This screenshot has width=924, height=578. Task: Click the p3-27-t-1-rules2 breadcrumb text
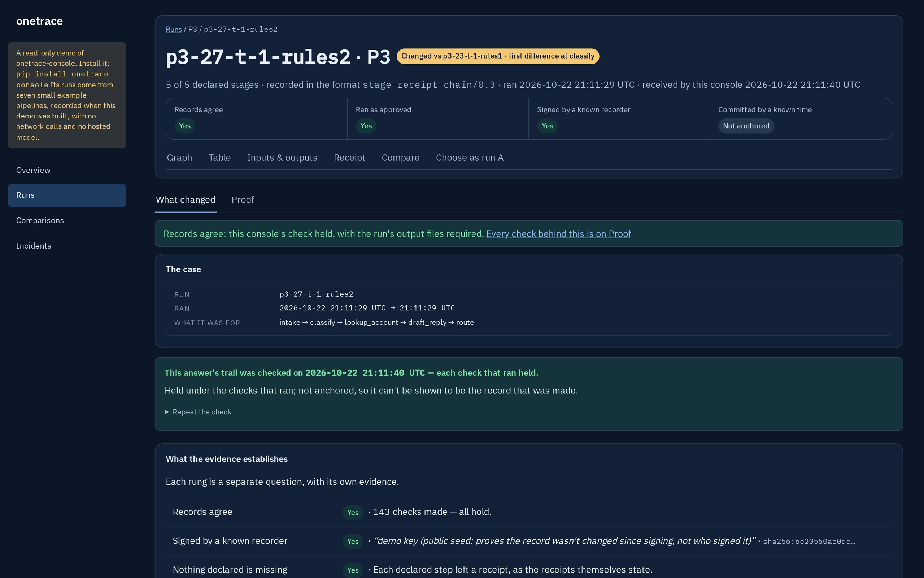(240, 29)
